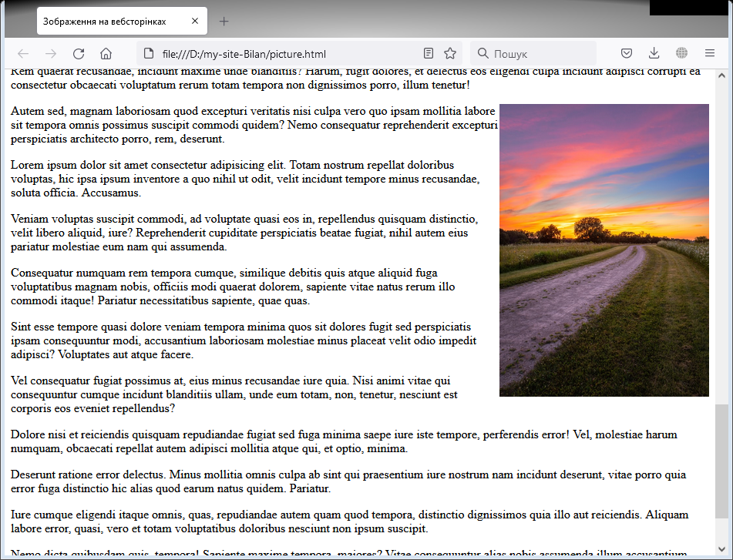Toggle reader view in address bar

point(429,53)
